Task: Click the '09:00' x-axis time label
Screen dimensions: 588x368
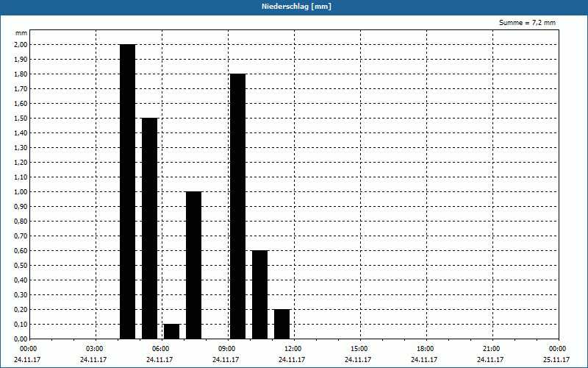Action: [x=226, y=349]
